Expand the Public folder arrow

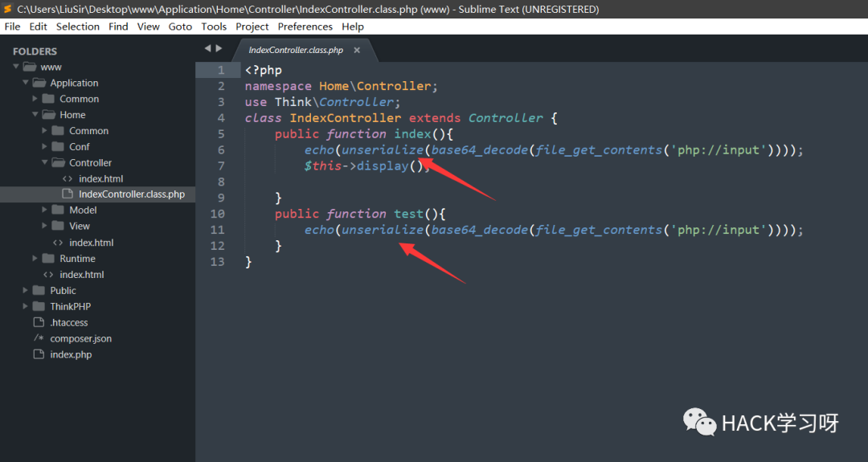tap(26, 291)
